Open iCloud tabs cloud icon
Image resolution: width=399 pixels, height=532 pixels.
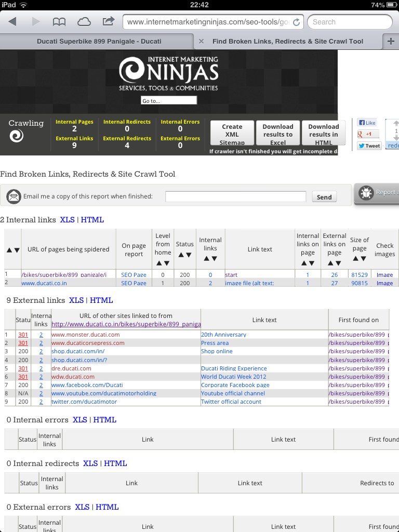coord(84,22)
